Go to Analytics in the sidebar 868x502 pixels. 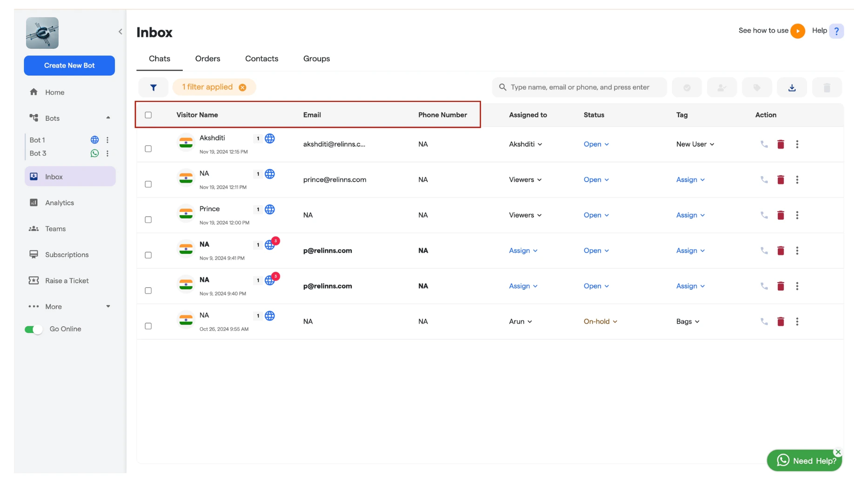tap(70, 203)
